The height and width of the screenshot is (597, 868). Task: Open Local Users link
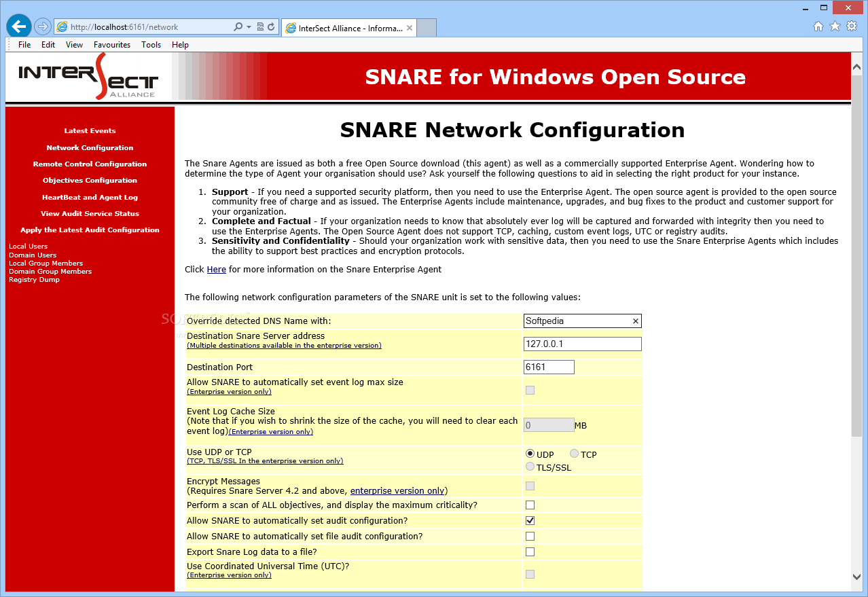point(28,247)
